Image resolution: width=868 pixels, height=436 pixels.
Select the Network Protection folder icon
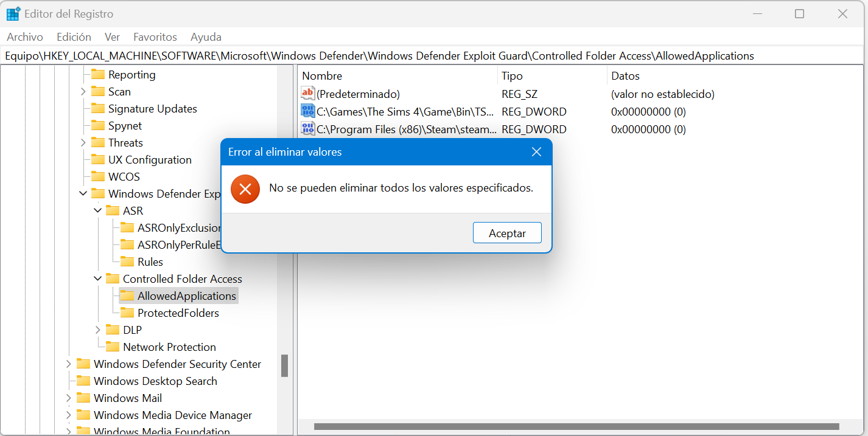tap(113, 347)
